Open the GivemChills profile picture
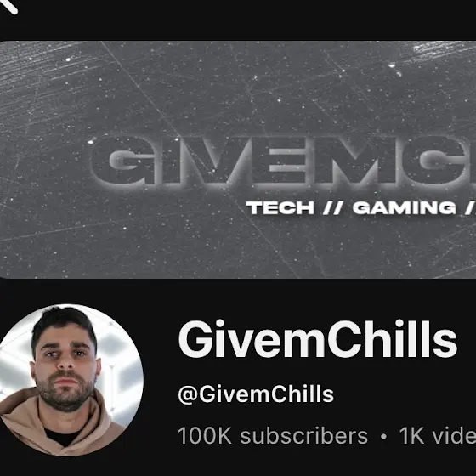Screen dimensions: 476x476 point(67,380)
